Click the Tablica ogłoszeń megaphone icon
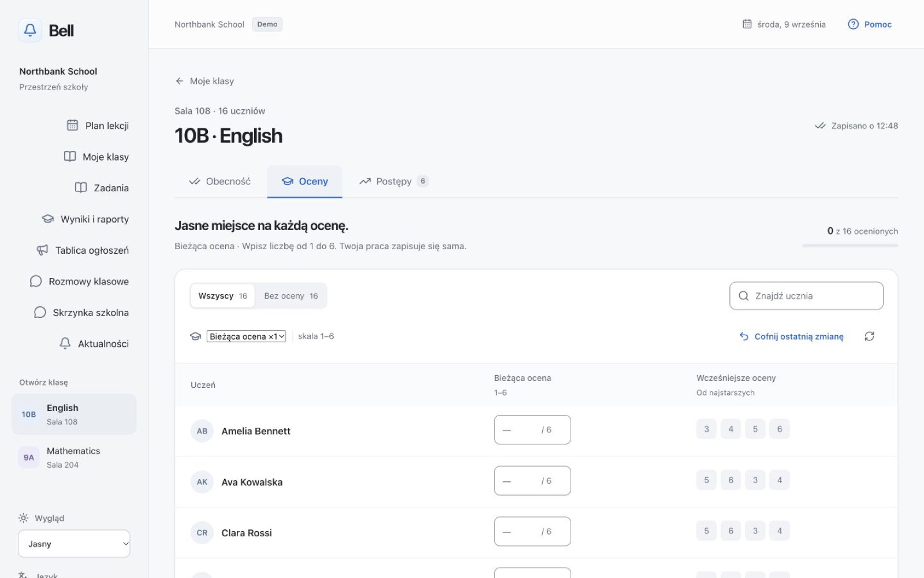Screen dimensions: 924x578 pos(42,250)
